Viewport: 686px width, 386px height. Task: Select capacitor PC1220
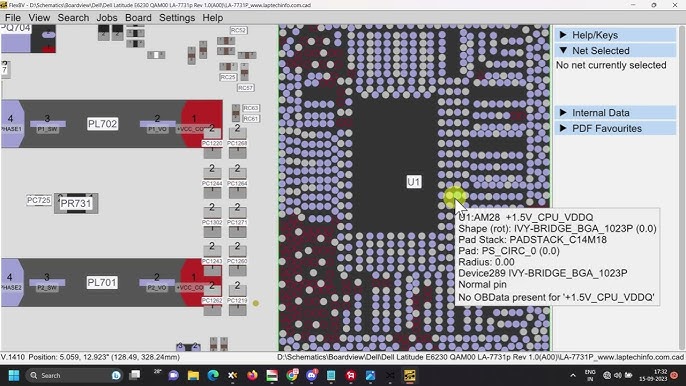(x=212, y=144)
